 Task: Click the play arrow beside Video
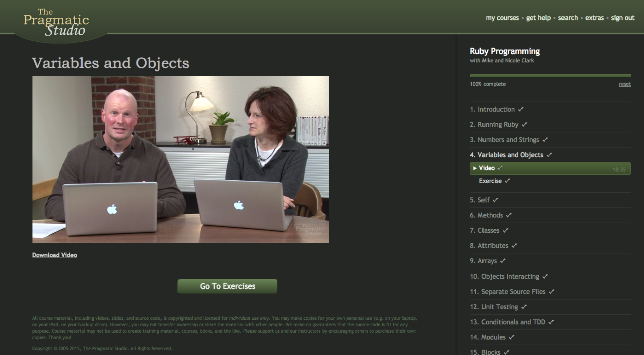(x=475, y=168)
